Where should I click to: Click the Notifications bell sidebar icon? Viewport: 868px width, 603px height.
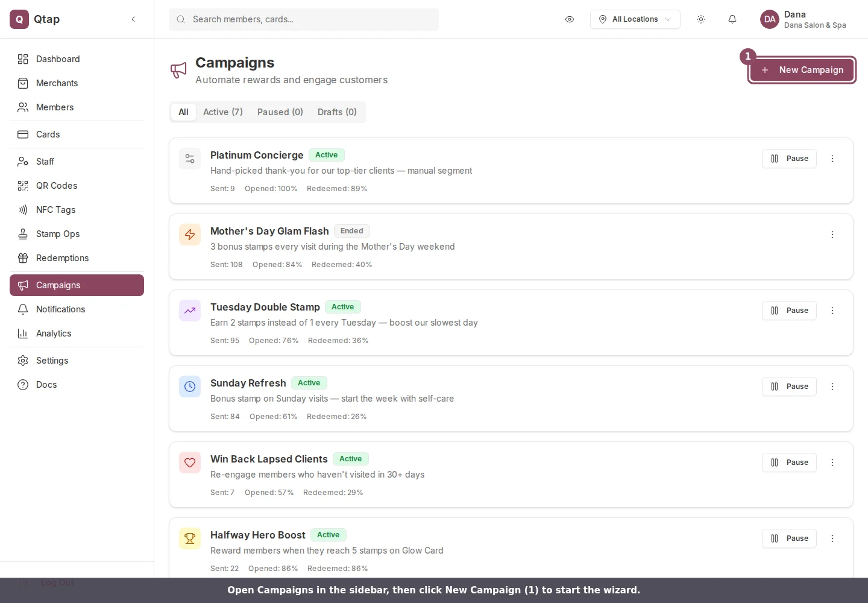pos(23,309)
